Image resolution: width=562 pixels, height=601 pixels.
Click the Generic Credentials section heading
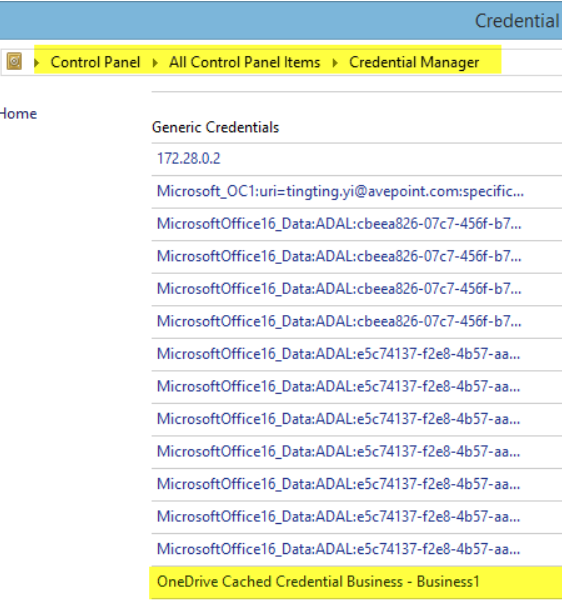tap(215, 127)
